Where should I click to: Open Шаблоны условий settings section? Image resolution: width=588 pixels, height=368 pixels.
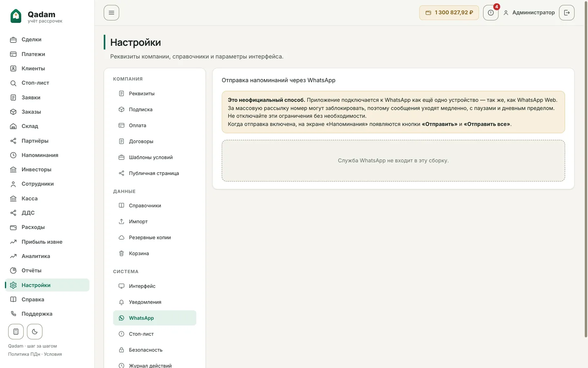[155, 157]
